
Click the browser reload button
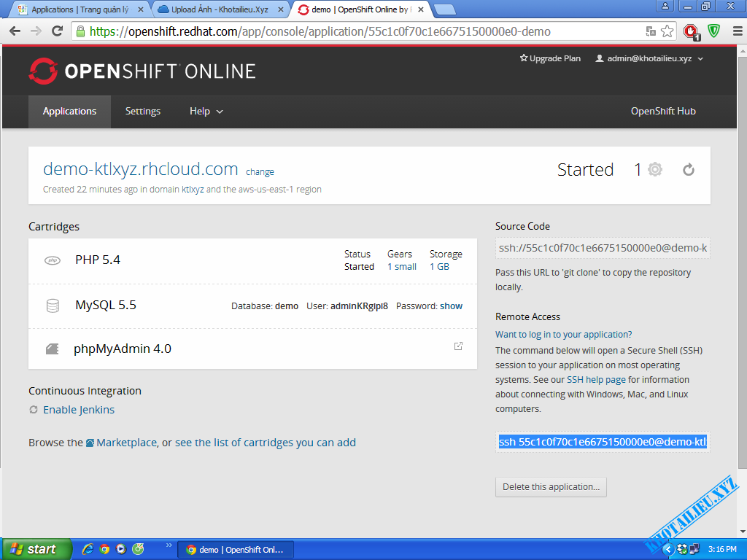(58, 31)
